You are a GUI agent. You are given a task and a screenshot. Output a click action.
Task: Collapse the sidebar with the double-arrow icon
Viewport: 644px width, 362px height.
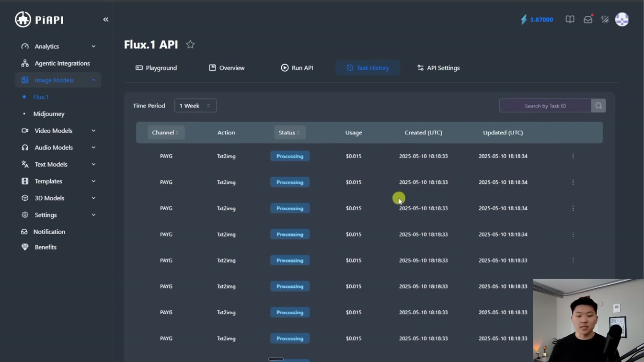pos(106,20)
